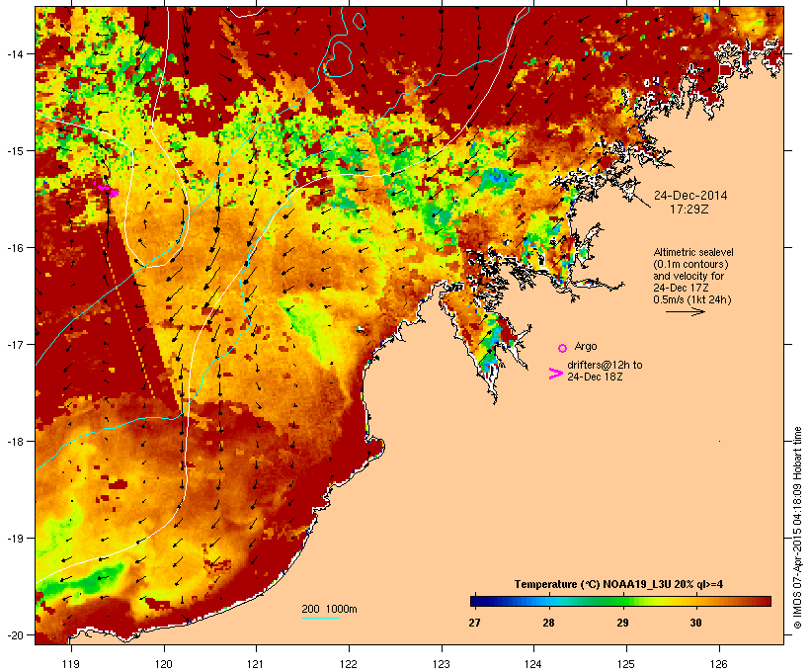Click the longitude label '123'
This screenshot has height=672, width=810.
[x=442, y=664]
